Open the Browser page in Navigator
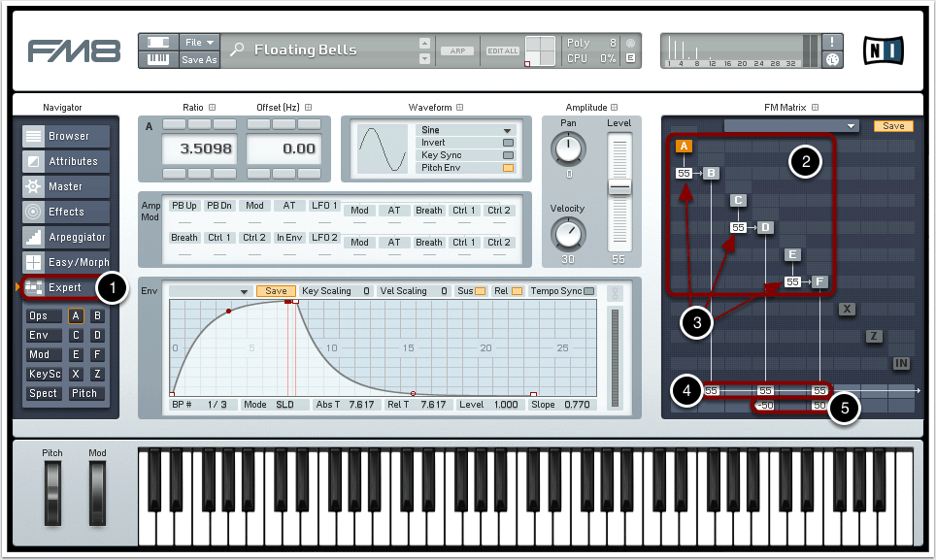The height and width of the screenshot is (560, 936). click(x=66, y=136)
